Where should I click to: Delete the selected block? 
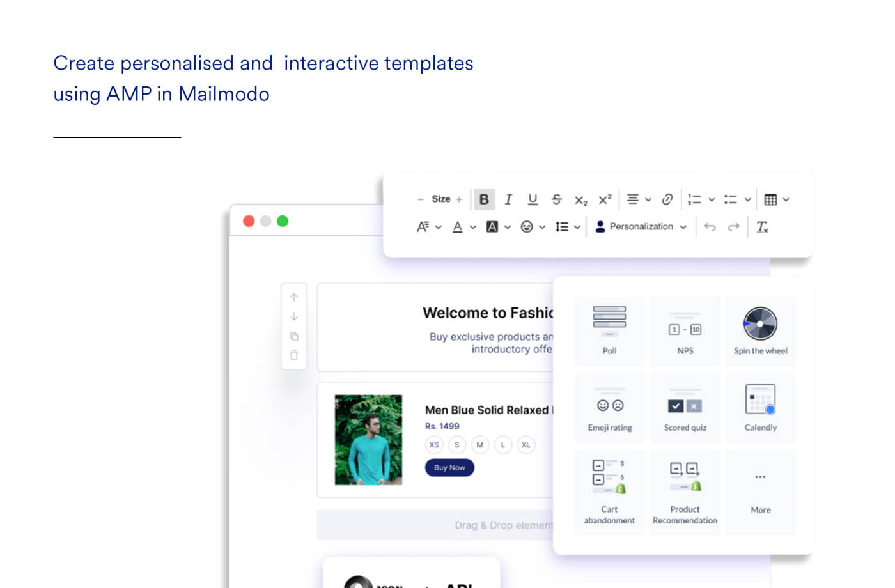coord(294,355)
